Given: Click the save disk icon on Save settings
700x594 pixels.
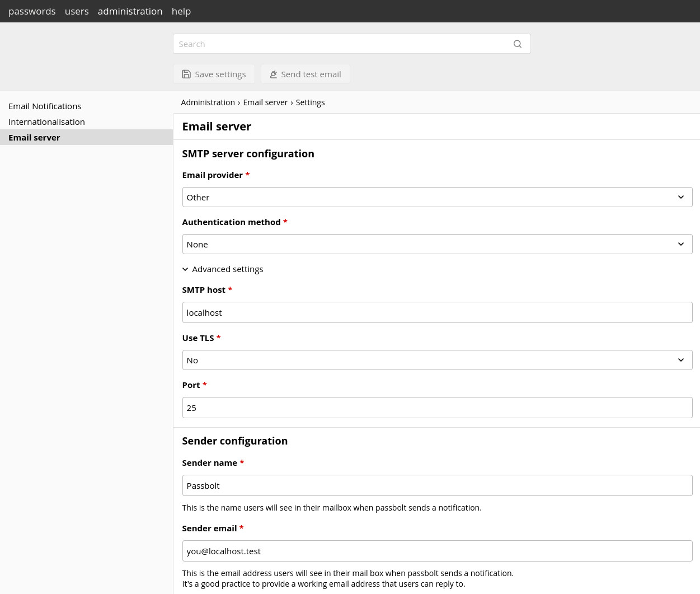Looking at the screenshot, I should (x=186, y=74).
